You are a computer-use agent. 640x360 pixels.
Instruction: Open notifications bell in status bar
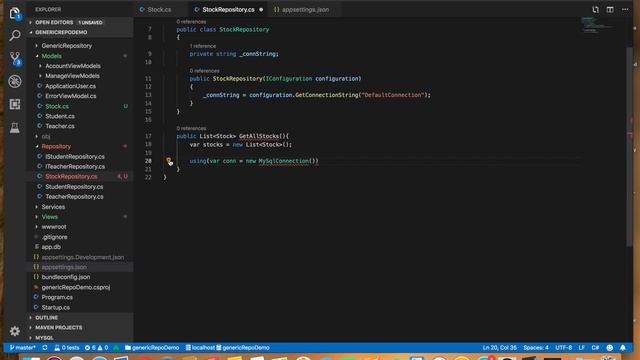[x=623, y=348]
